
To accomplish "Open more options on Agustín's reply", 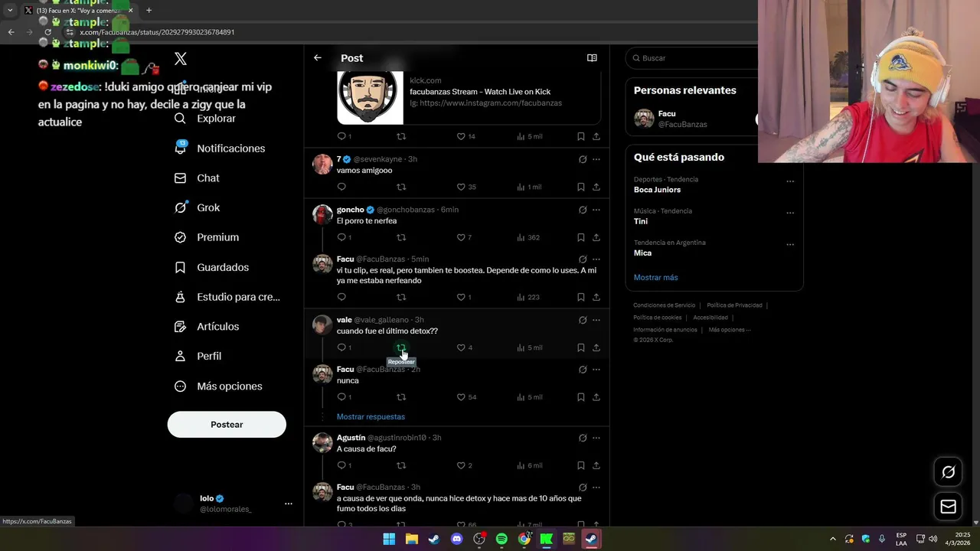I will (596, 438).
